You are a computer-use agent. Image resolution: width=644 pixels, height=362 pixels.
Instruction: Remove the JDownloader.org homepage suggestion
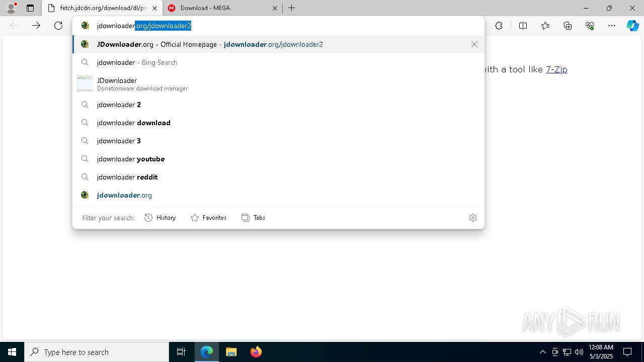(x=474, y=44)
